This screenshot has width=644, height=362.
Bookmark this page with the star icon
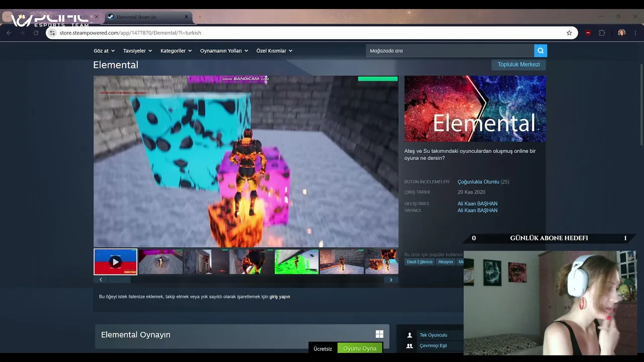[569, 33]
